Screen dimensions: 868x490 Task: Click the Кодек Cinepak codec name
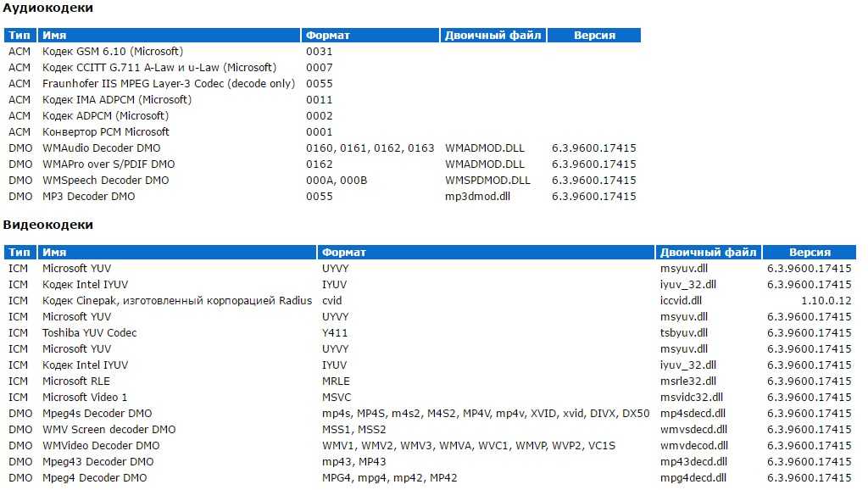177,301
